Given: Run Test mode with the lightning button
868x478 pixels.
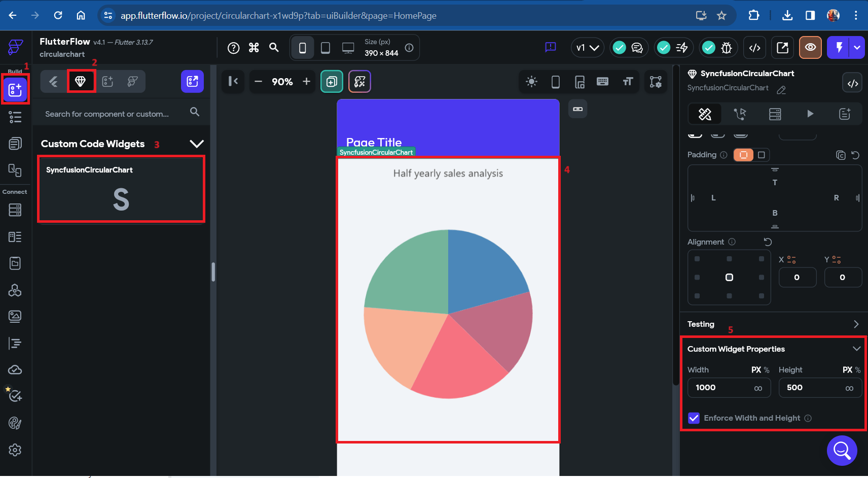Looking at the screenshot, I should coord(839,48).
